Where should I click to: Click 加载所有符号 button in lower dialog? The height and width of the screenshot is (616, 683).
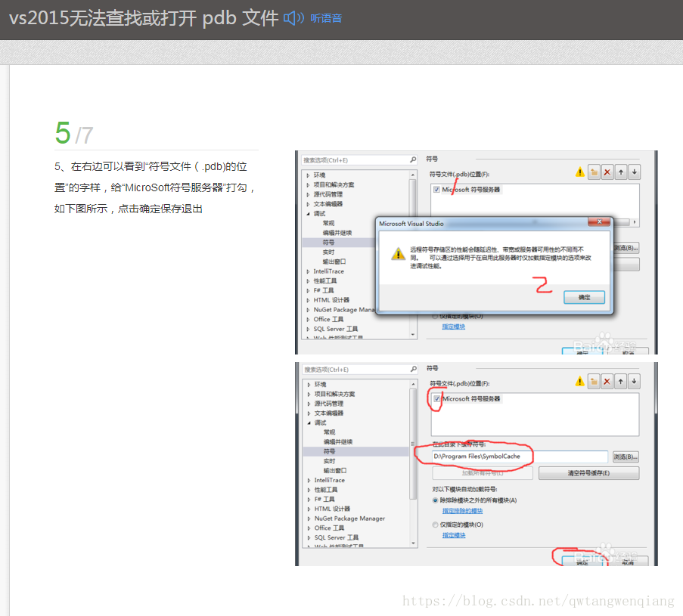point(483,473)
